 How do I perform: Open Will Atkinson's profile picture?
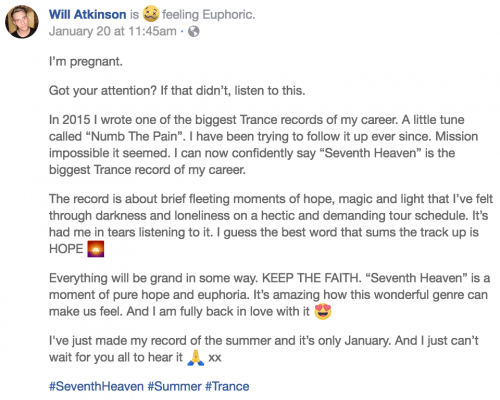(22, 22)
